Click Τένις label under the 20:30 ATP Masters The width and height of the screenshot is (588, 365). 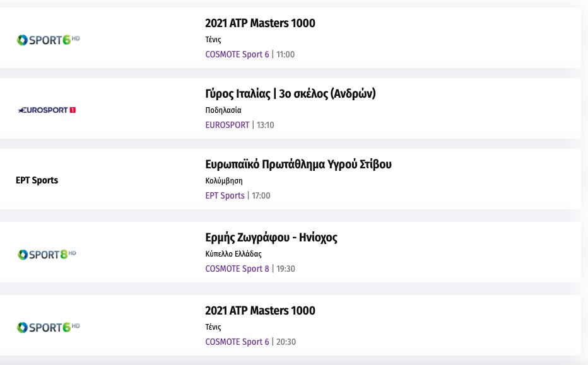213,327
